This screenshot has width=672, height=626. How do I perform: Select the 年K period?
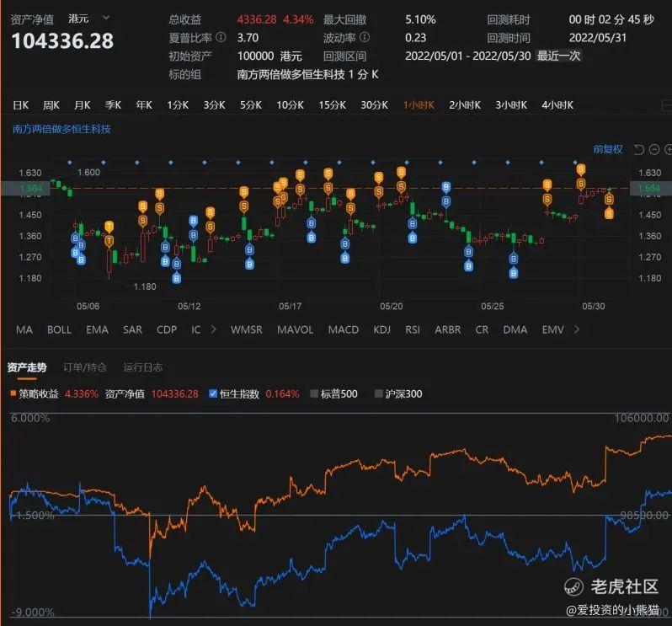pyautogui.click(x=144, y=105)
